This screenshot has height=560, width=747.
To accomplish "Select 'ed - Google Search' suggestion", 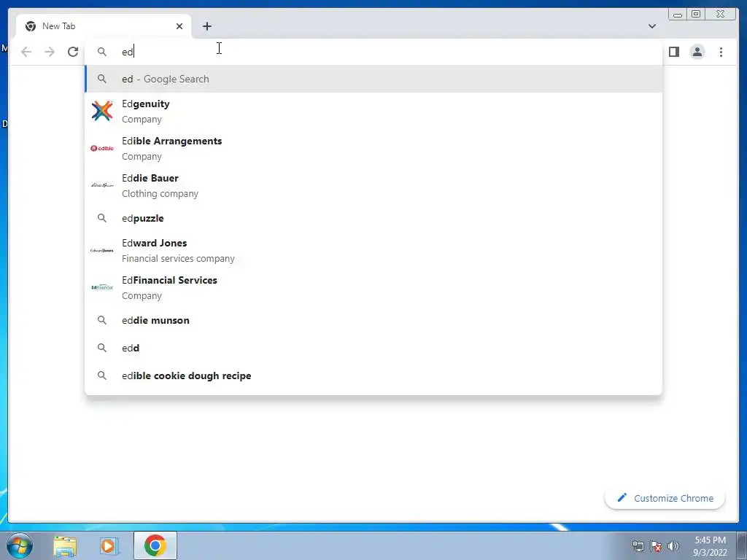I will [373, 79].
